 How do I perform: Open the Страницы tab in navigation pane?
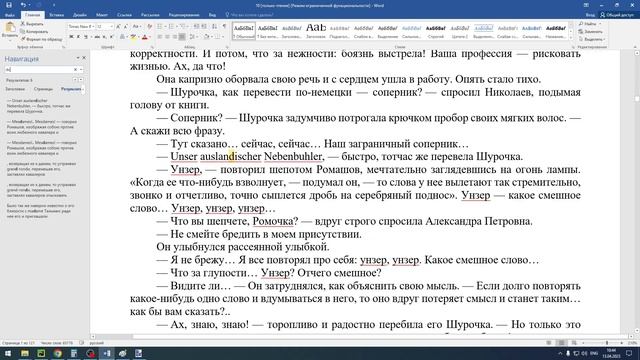pyautogui.click(x=43, y=89)
